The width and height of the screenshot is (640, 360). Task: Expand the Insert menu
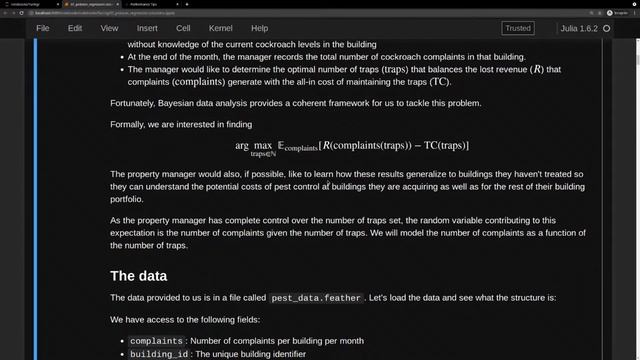[x=147, y=28]
